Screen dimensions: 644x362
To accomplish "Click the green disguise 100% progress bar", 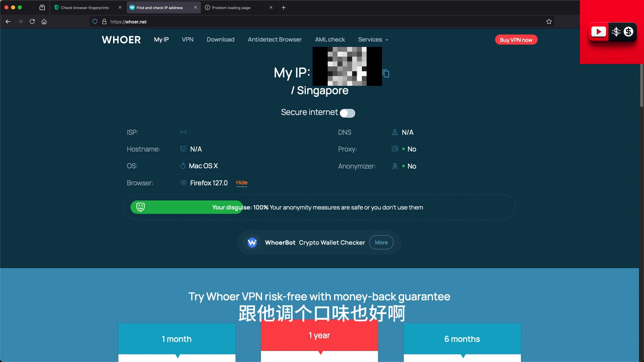I will (x=186, y=207).
